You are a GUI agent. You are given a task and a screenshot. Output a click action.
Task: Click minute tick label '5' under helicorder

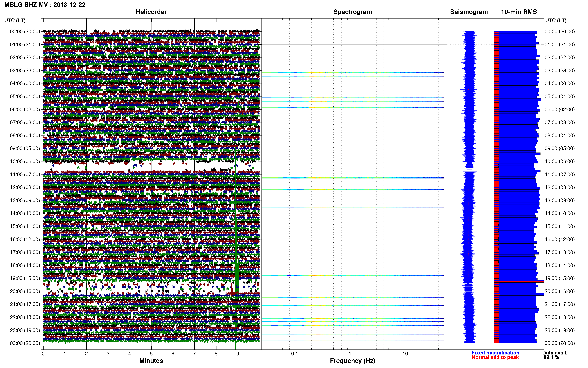[151, 354]
